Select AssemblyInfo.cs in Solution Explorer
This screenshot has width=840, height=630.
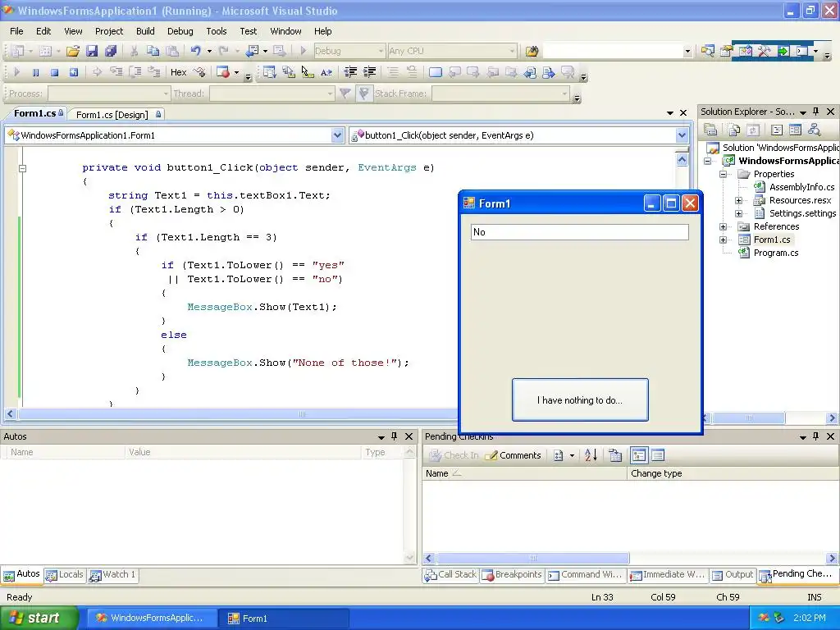pos(801,187)
